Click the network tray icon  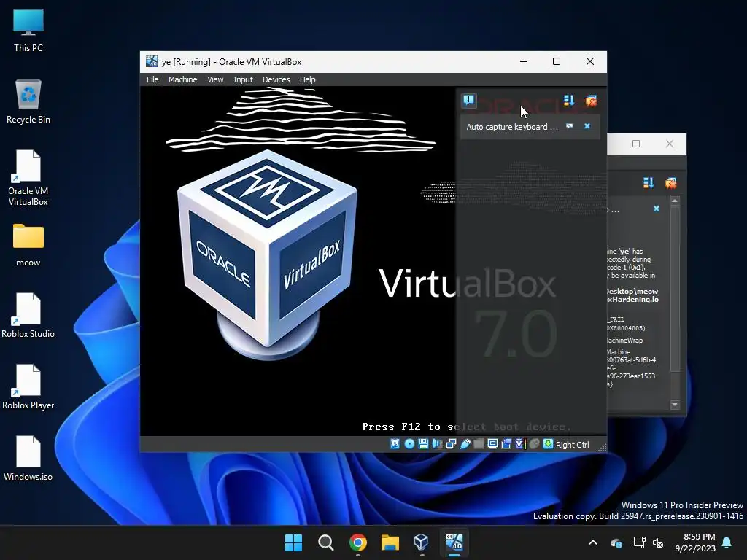[x=639, y=542]
